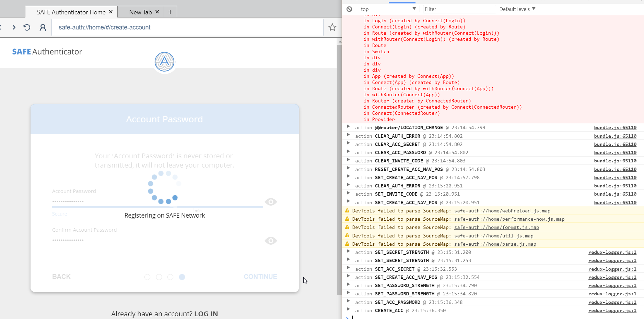Open the Default levels dropdown

tap(517, 9)
